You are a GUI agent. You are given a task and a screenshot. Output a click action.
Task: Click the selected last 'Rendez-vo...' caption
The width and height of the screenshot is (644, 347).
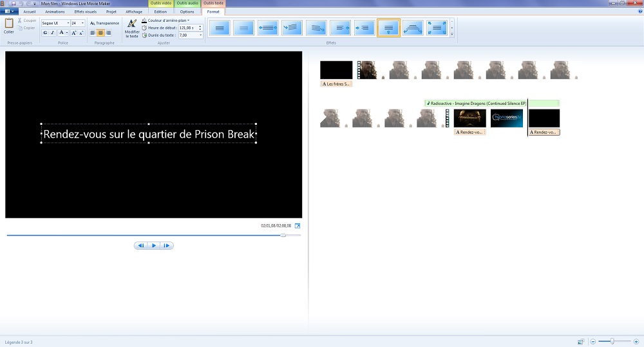(x=544, y=132)
